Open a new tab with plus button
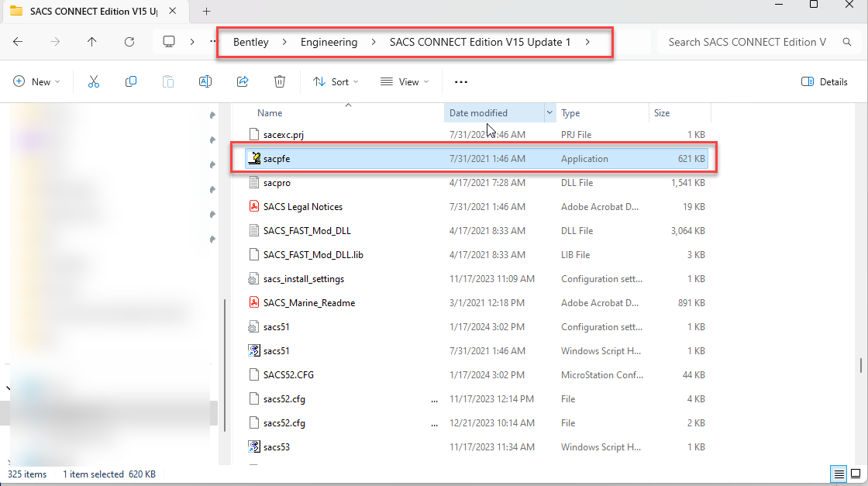The width and height of the screenshot is (868, 486). [206, 11]
